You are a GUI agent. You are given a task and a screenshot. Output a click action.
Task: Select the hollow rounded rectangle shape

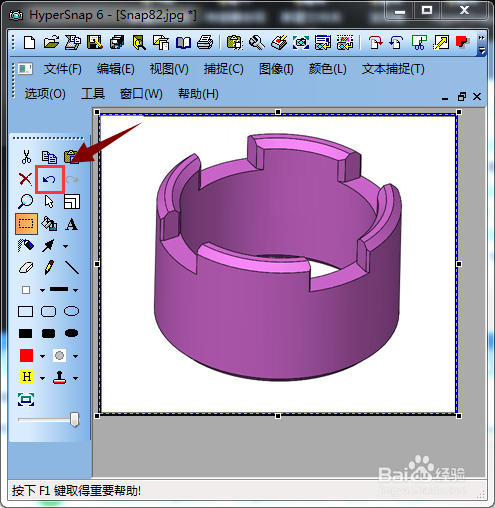(48, 312)
